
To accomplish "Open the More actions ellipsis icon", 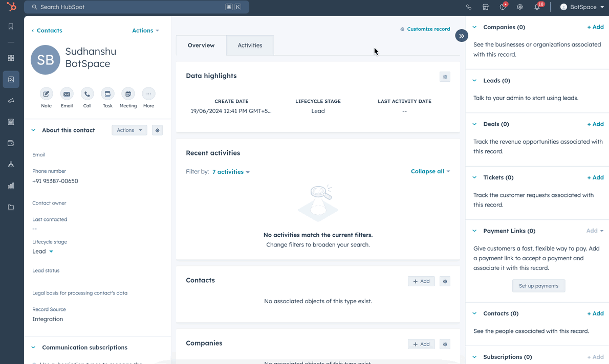I will pyautogui.click(x=149, y=94).
